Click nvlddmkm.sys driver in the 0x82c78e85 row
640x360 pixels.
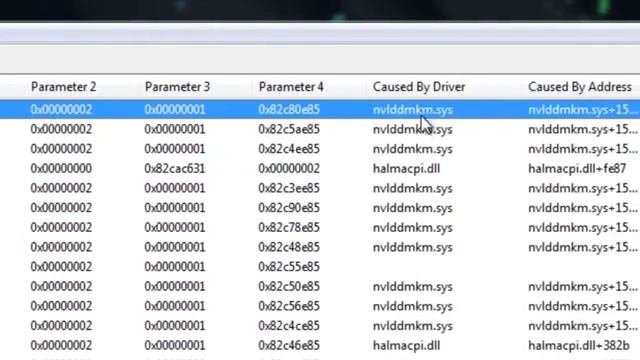pyautogui.click(x=412, y=227)
